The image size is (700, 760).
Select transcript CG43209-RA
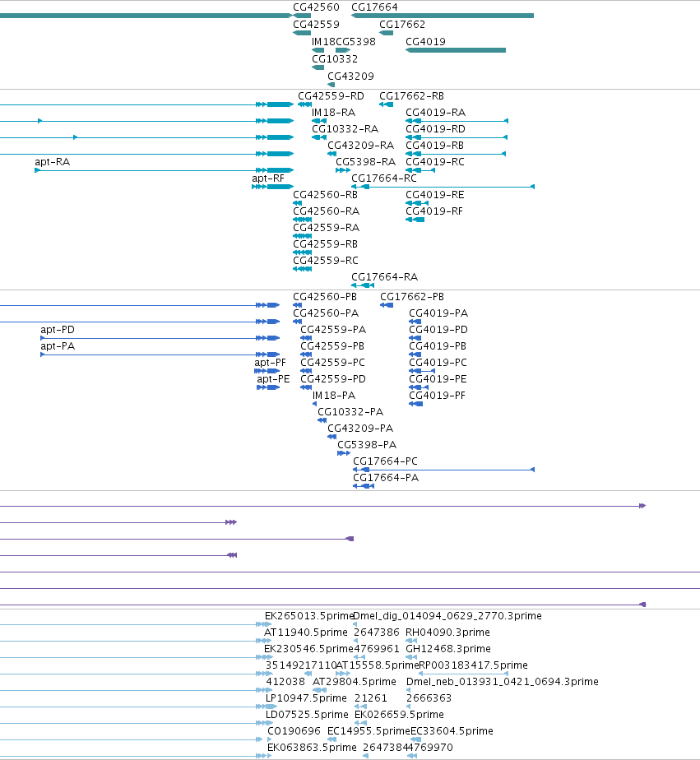(360, 146)
